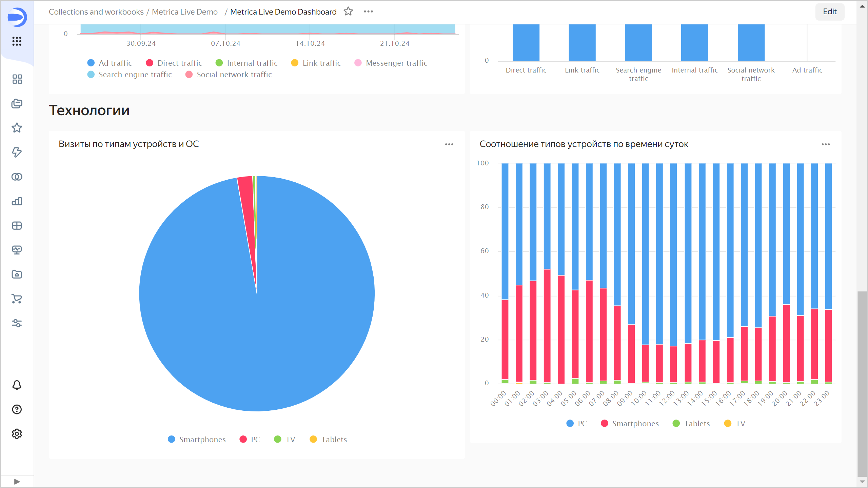This screenshot has width=868, height=488.
Task: Expand the sidebar using bottom arrow
Action: [x=17, y=482]
